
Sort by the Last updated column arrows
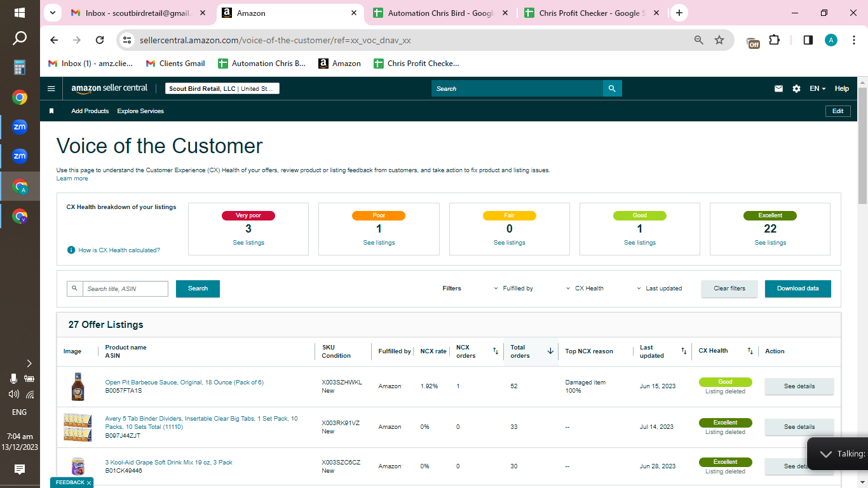point(684,351)
